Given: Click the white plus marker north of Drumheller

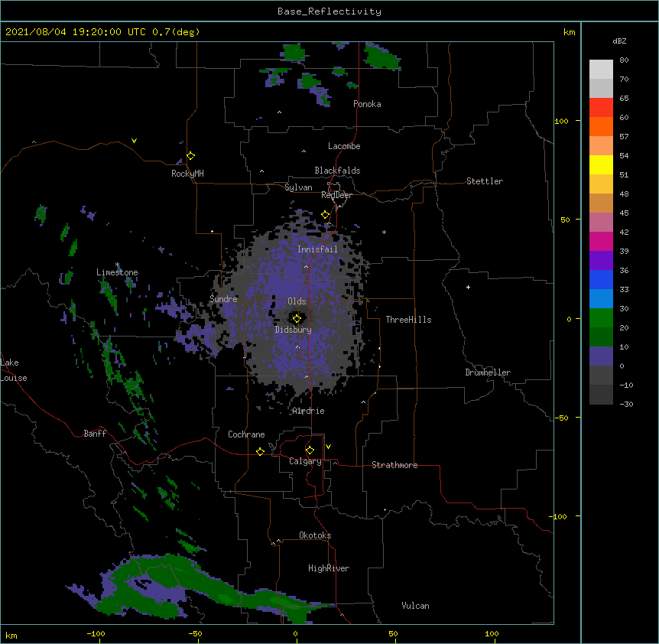Looking at the screenshot, I should 468,287.
